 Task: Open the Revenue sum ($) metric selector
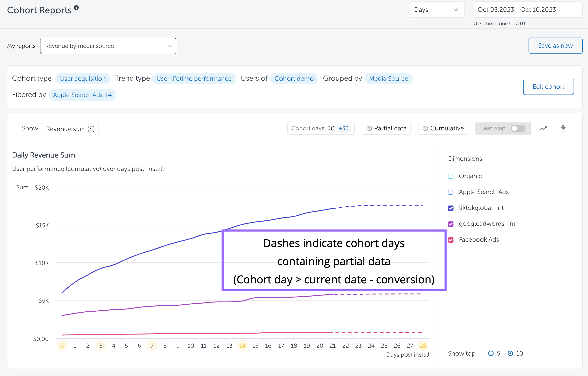(x=70, y=129)
